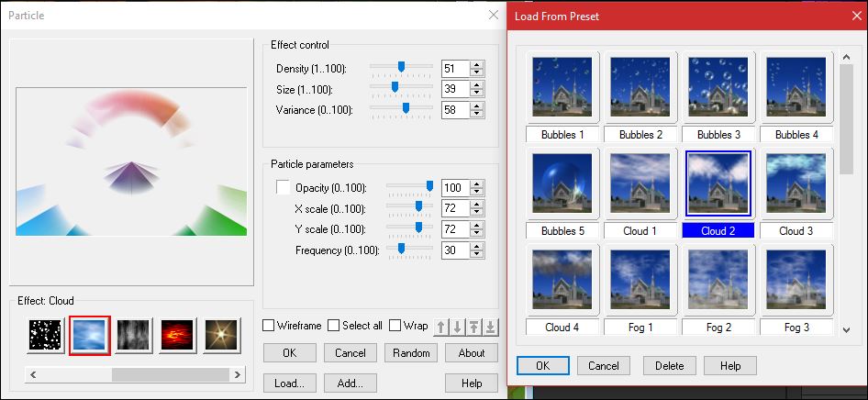The width and height of the screenshot is (868, 400).
Task: Click the Variance slider handle
Action: point(406,108)
